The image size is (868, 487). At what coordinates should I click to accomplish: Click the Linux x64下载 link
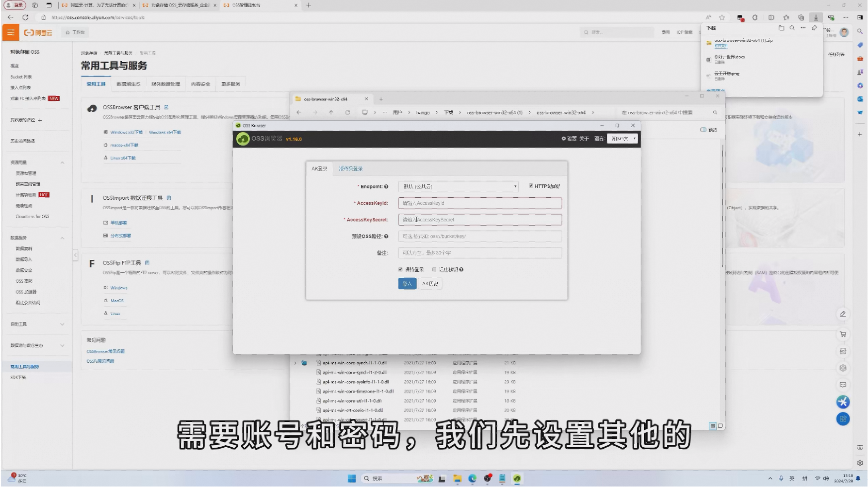tap(123, 158)
